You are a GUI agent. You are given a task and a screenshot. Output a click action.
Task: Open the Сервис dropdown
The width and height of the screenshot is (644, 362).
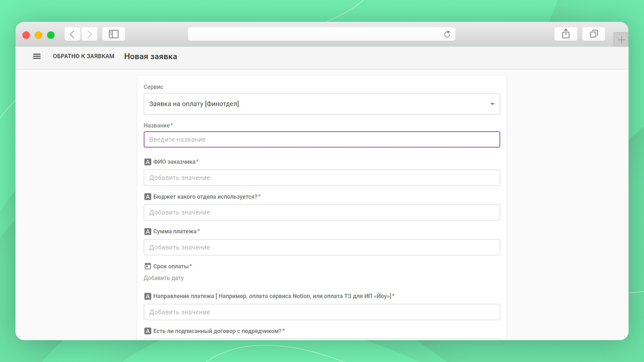[x=322, y=104]
